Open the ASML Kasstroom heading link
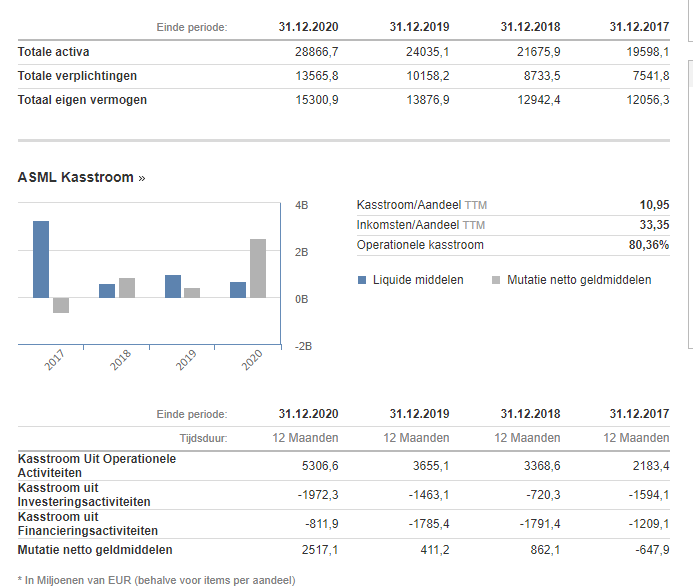Screen dimensions: 693x586 pos(81,177)
